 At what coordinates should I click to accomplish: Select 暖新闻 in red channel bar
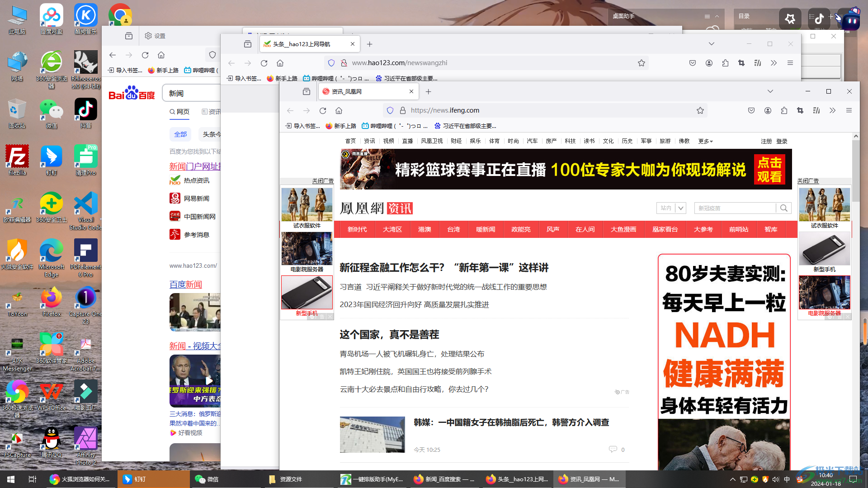point(486,229)
